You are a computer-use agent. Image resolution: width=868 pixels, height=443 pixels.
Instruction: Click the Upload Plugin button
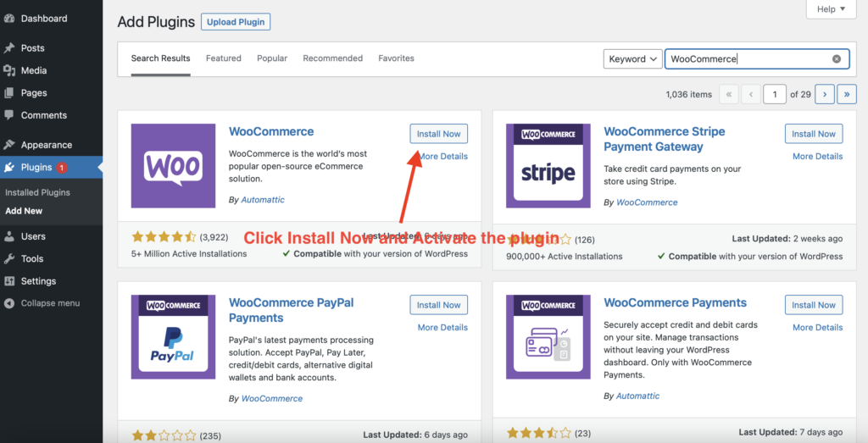[x=236, y=22]
